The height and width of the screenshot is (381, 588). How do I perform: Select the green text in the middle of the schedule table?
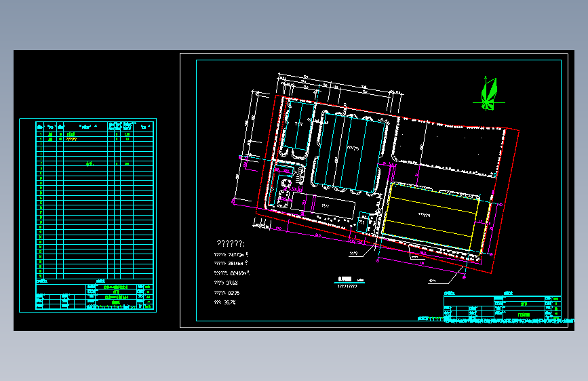[x=90, y=164]
